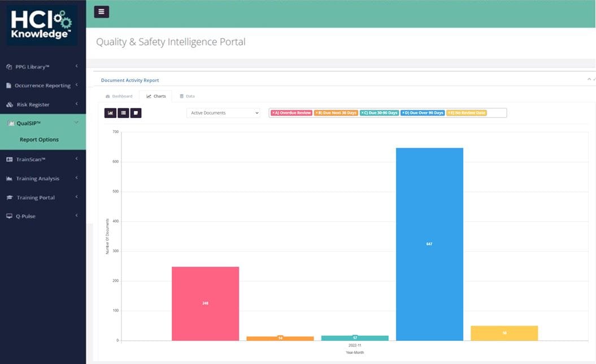
Task: Click the Risk Register sidebar icon
Action: click(10, 104)
